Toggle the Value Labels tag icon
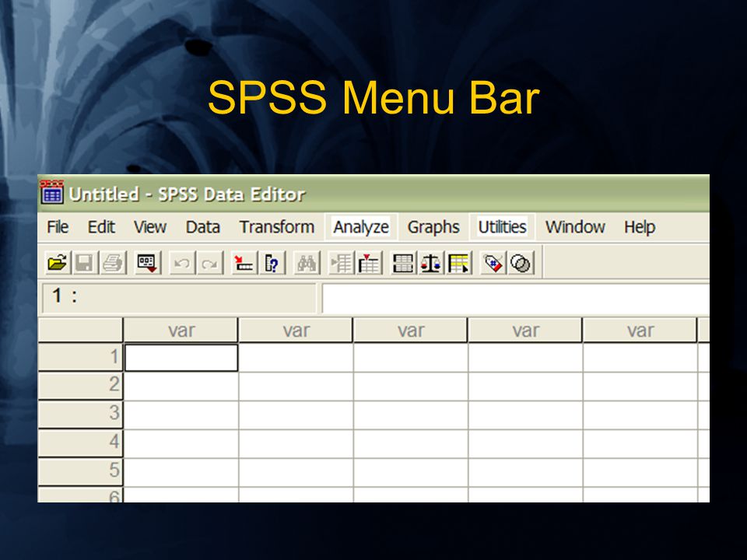 (493, 263)
